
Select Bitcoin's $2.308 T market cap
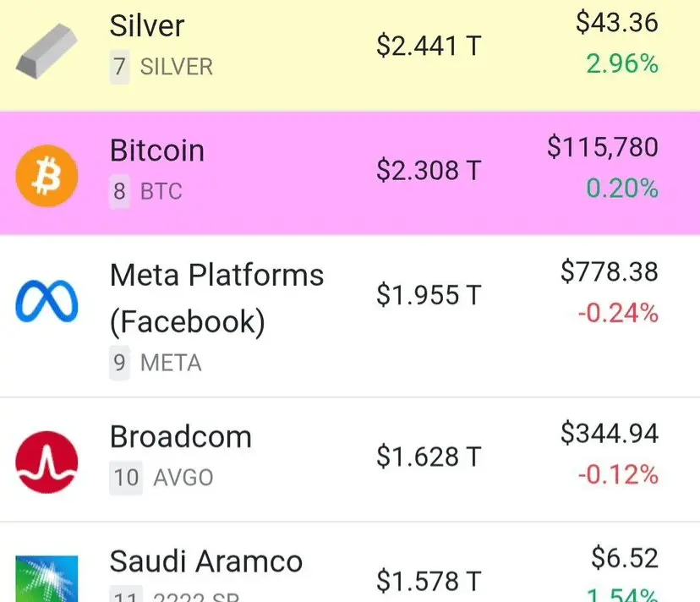(429, 171)
